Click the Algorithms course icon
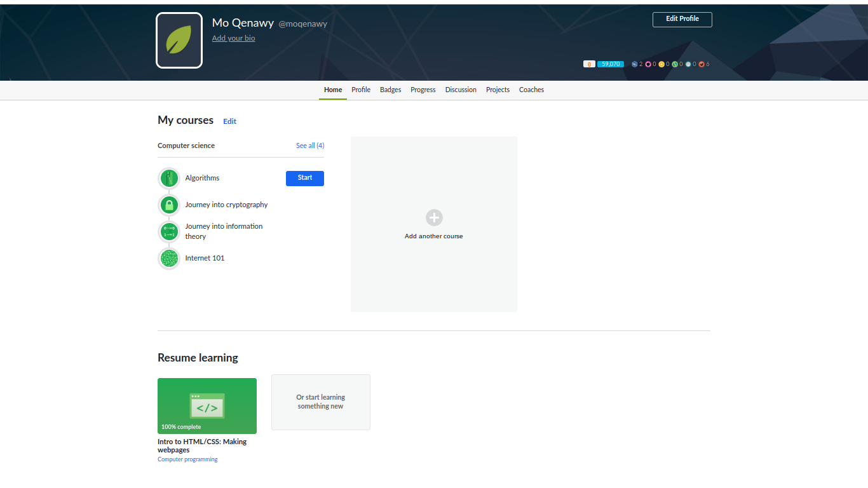This screenshot has height=488, width=868. (169, 179)
